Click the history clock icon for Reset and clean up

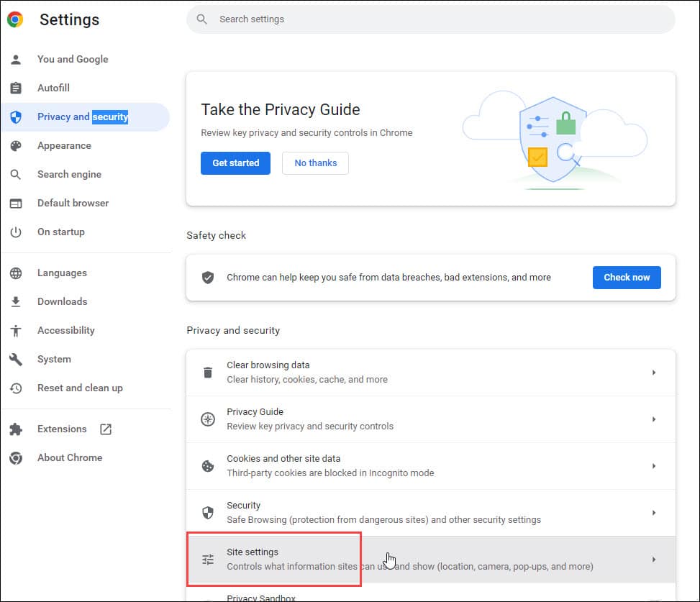[x=16, y=388]
